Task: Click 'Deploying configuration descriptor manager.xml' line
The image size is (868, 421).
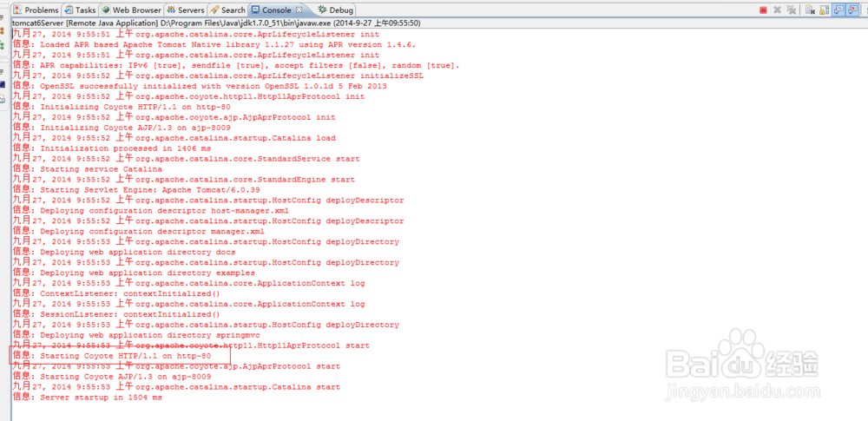Action: [138, 231]
